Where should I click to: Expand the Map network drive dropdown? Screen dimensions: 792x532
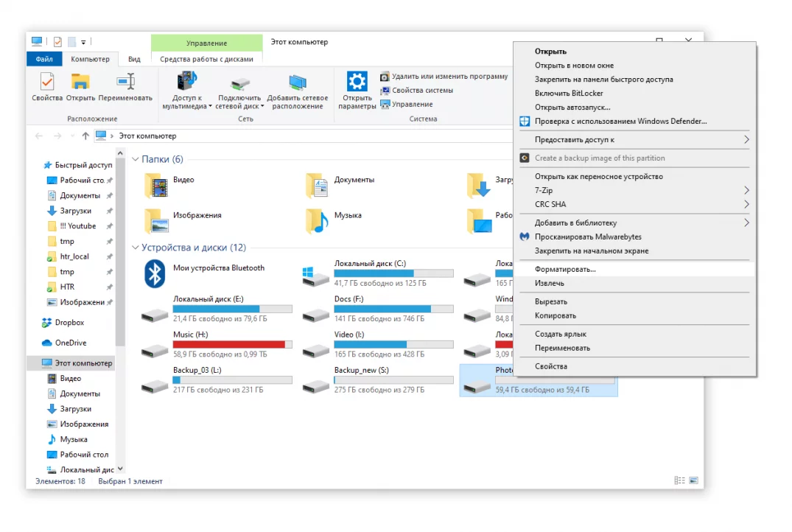click(x=263, y=106)
